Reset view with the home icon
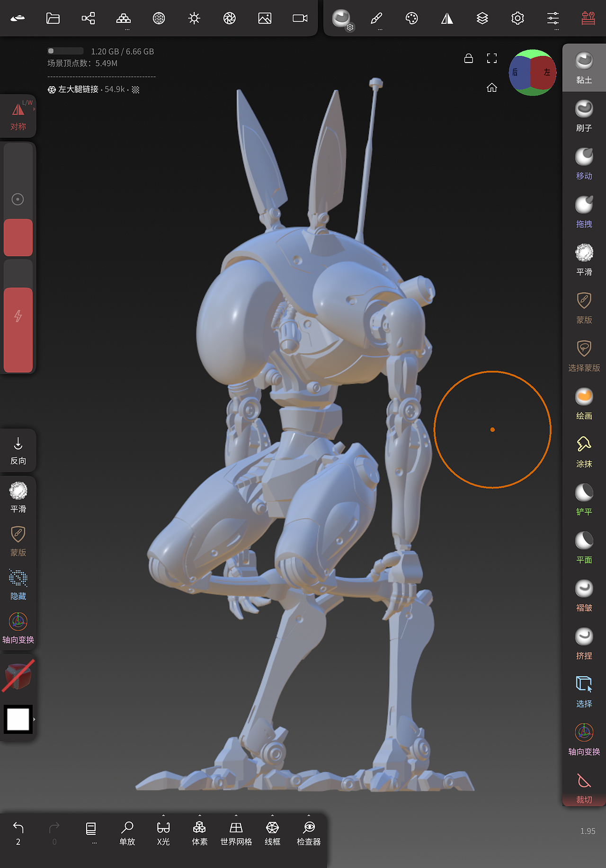 coord(492,88)
